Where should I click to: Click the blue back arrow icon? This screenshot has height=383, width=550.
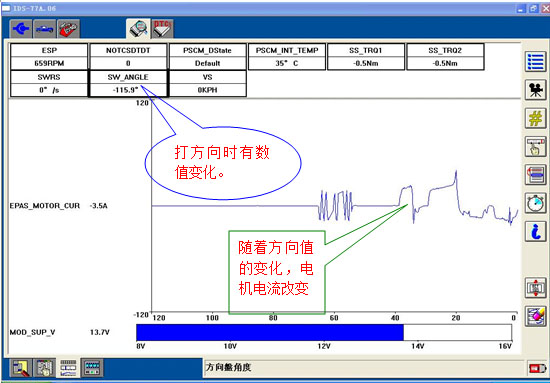tap(21, 28)
